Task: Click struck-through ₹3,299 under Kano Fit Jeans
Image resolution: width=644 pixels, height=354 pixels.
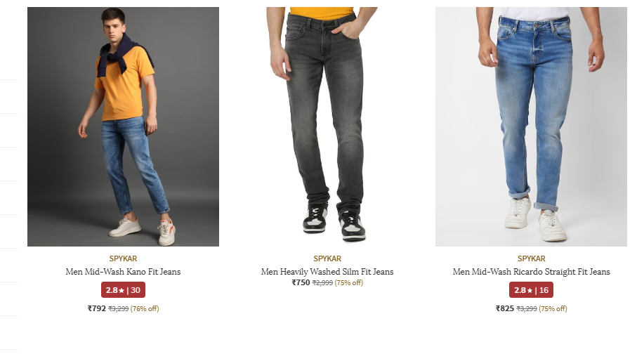Action: [118, 308]
